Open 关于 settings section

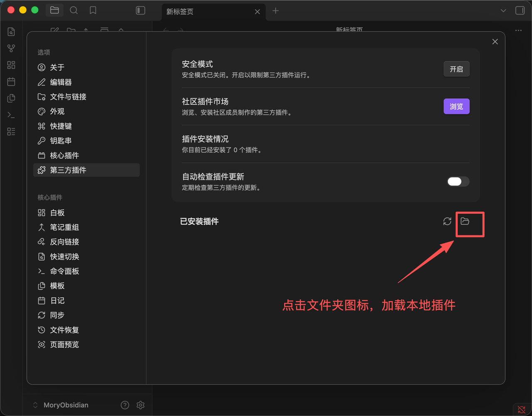pos(86,67)
